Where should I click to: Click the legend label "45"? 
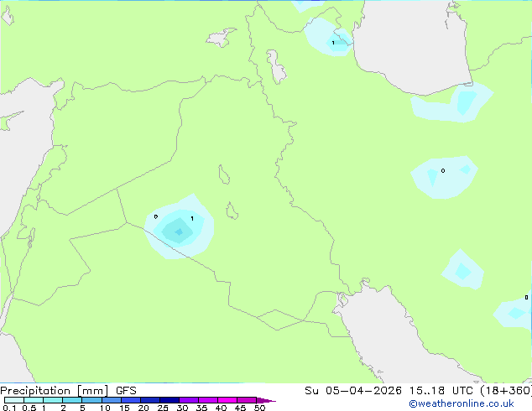click(x=240, y=408)
